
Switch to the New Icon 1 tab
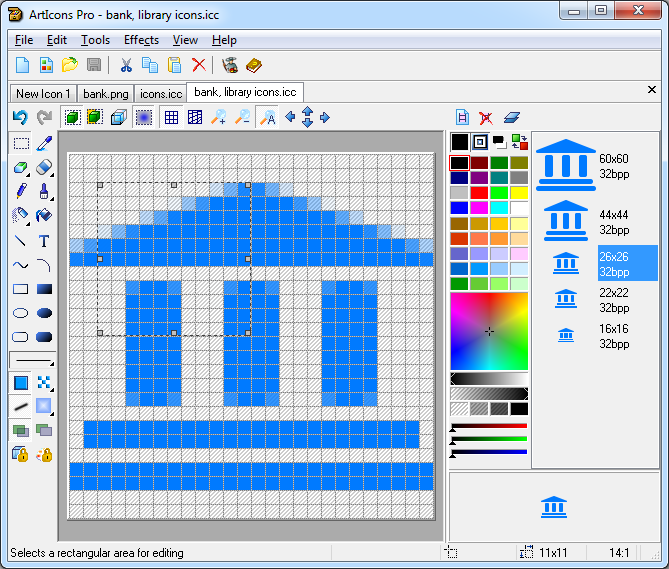43,93
